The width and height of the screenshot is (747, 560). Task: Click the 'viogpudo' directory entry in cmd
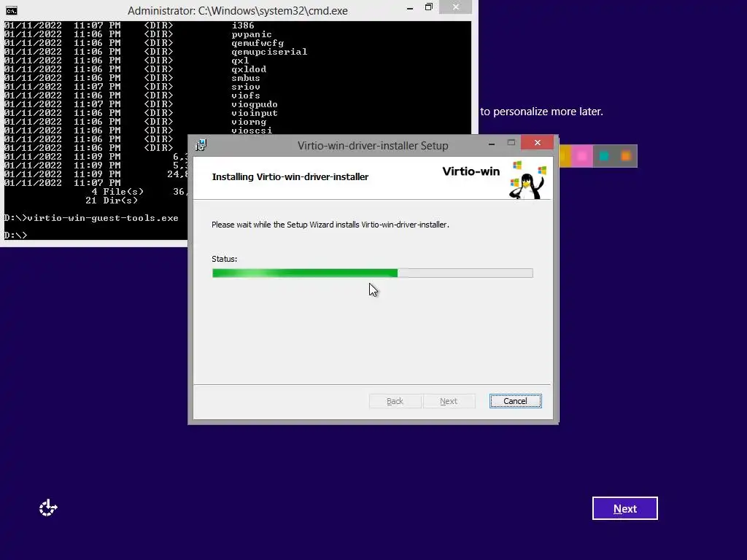click(255, 104)
